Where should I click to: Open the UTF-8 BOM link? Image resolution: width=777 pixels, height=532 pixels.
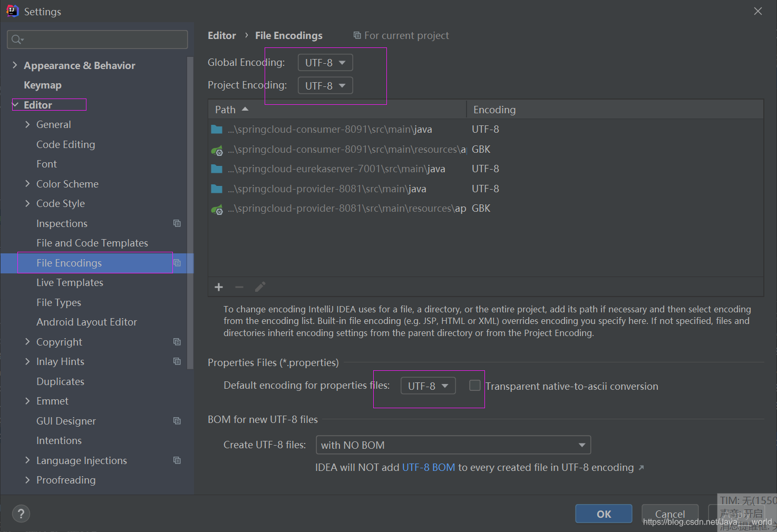[429, 467]
